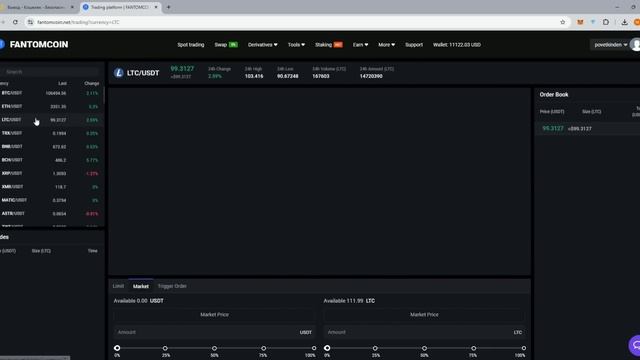Click the sell-side Market Price field
640x360 pixels.
[x=424, y=315]
